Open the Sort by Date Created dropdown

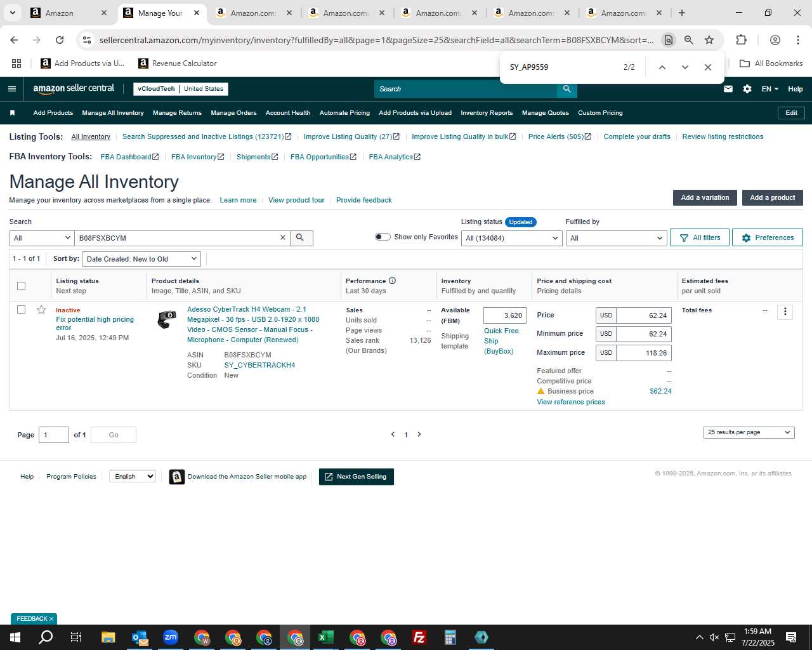click(141, 259)
